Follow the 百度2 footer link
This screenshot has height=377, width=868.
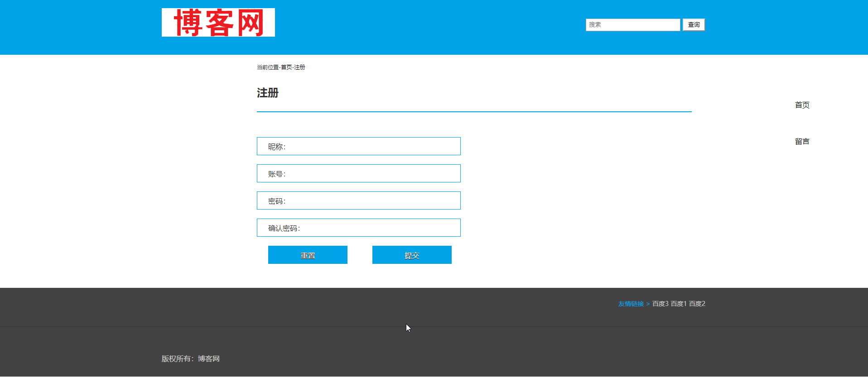(697, 304)
